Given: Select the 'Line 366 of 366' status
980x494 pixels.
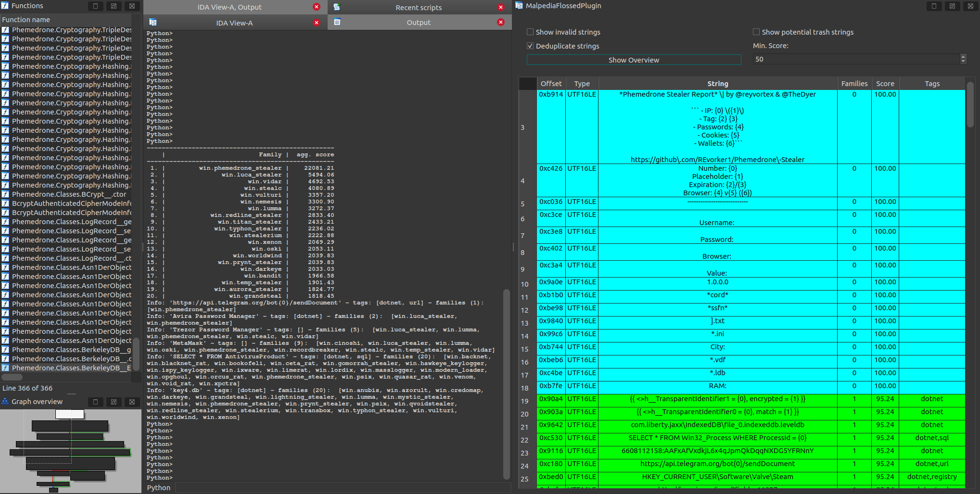Looking at the screenshot, I should point(27,388).
